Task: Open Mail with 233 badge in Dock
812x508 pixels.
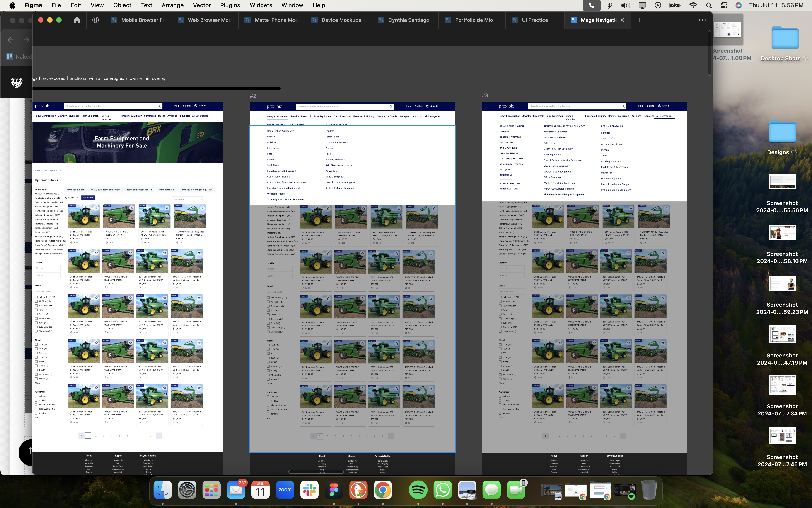Action: click(x=236, y=490)
